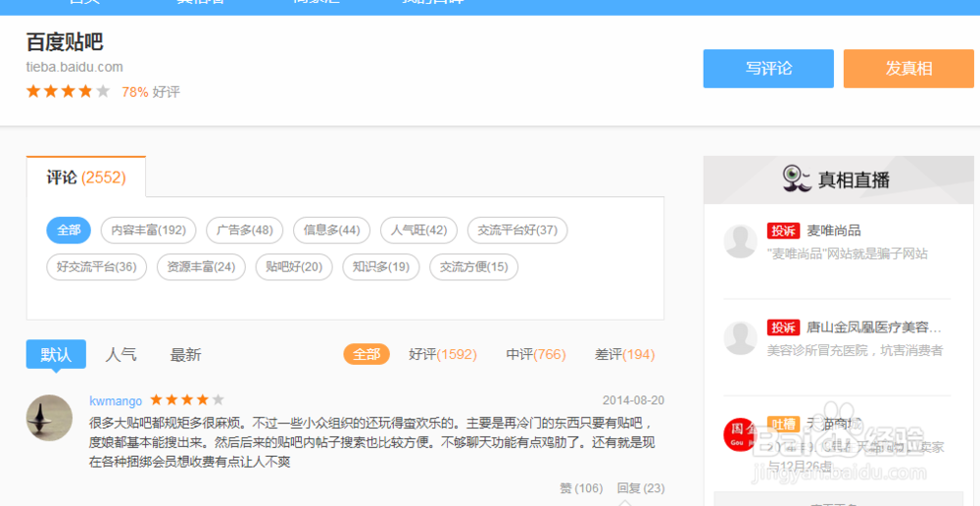Click the 写评论 button
The image size is (980, 506).
tap(768, 69)
